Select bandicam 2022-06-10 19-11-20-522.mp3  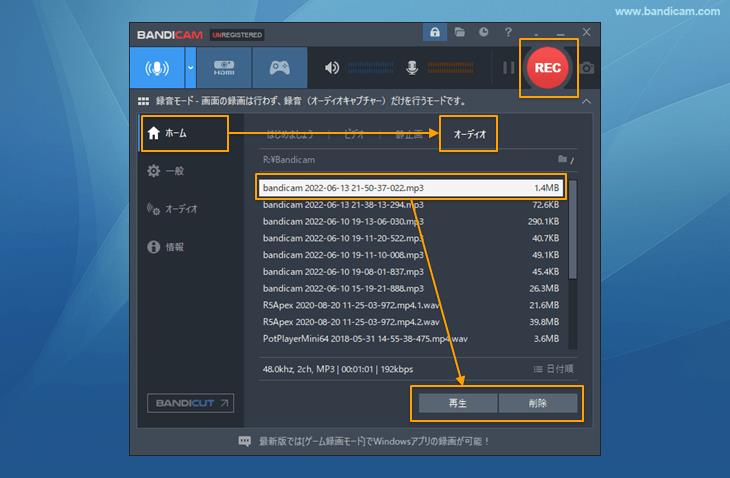411,238
